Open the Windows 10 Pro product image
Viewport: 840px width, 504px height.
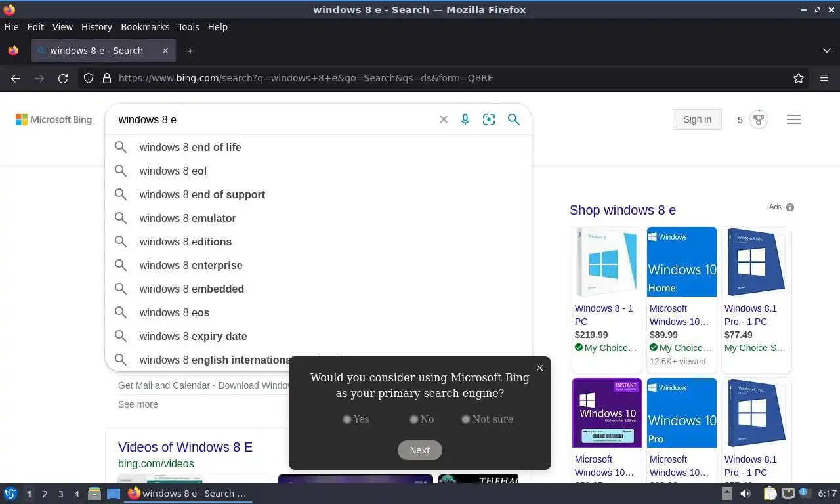point(682,413)
